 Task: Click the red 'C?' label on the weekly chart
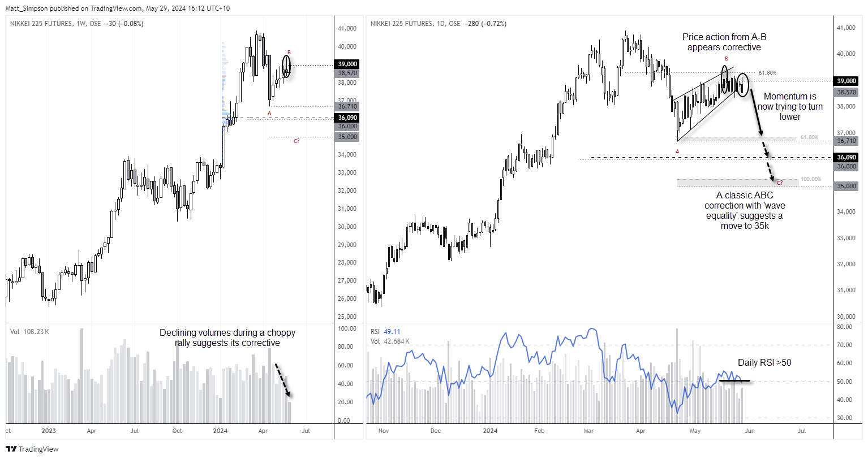(x=297, y=141)
